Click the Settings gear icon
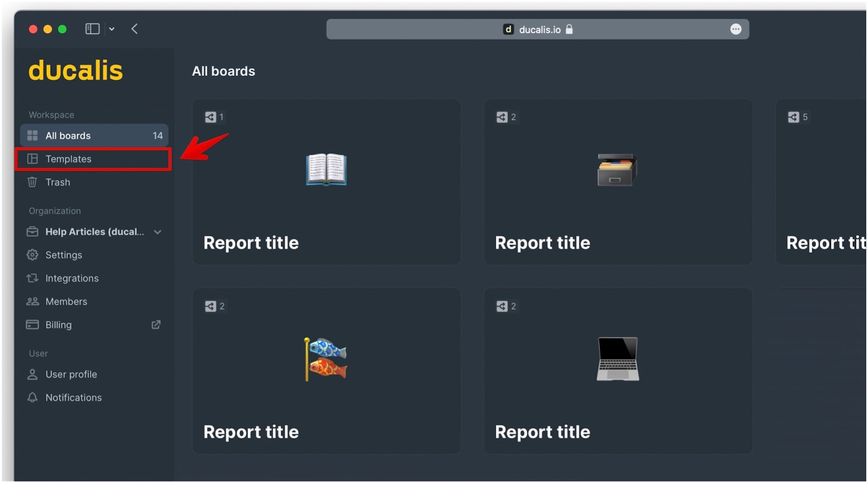868x483 pixels. [33, 255]
